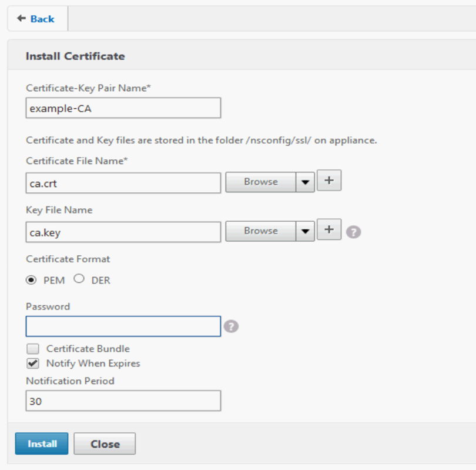476x470 pixels.
Task: Click help icon next to Key File Name
Action: click(x=353, y=232)
